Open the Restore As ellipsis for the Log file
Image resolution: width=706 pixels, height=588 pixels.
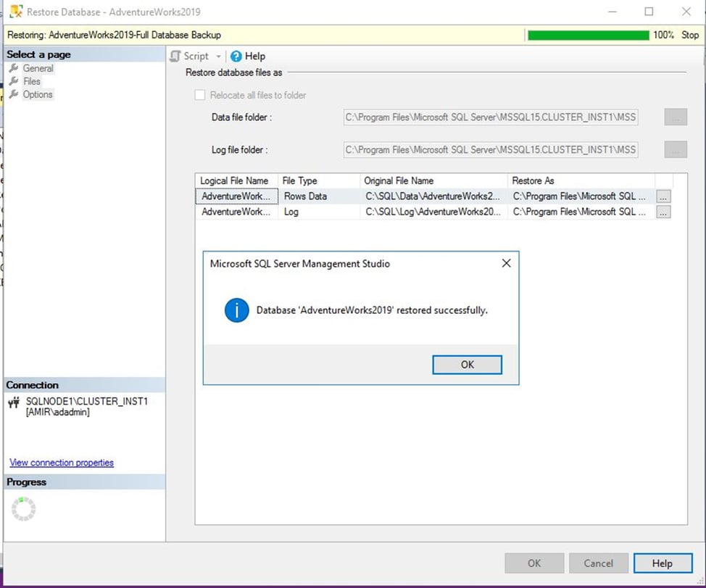click(664, 212)
